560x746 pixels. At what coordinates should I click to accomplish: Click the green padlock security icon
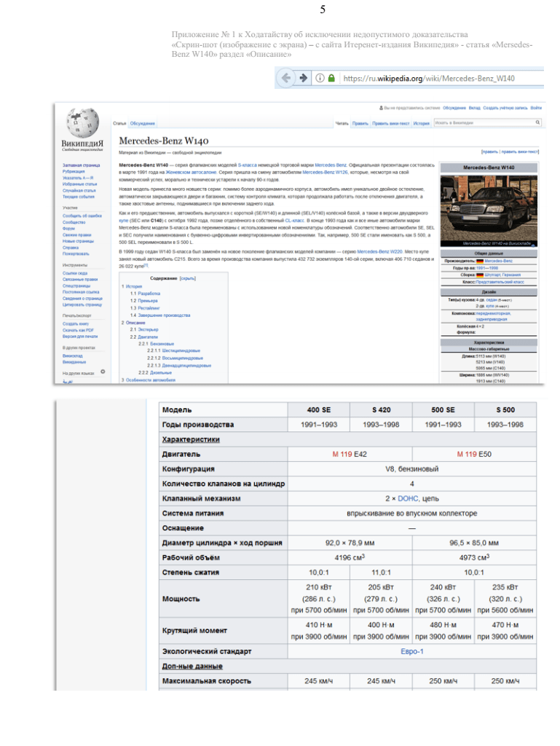(x=331, y=78)
